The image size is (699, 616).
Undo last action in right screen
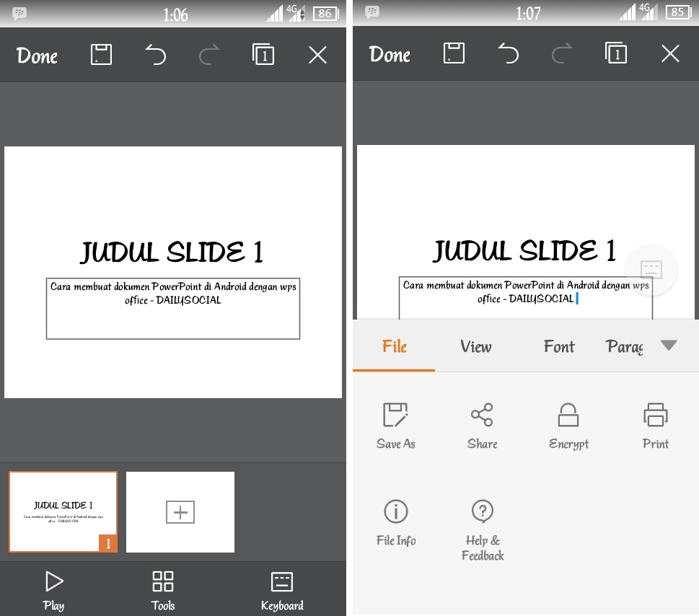(x=509, y=53)
